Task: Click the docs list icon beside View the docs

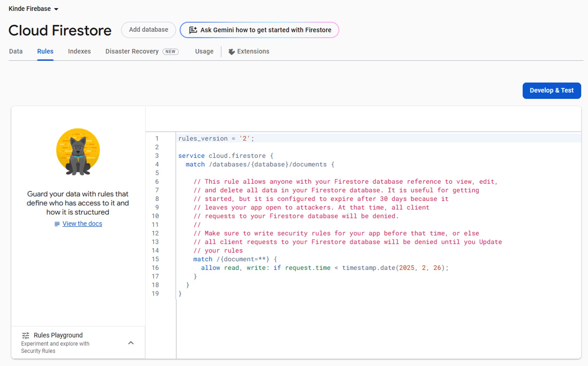Action: click(56, 224)
